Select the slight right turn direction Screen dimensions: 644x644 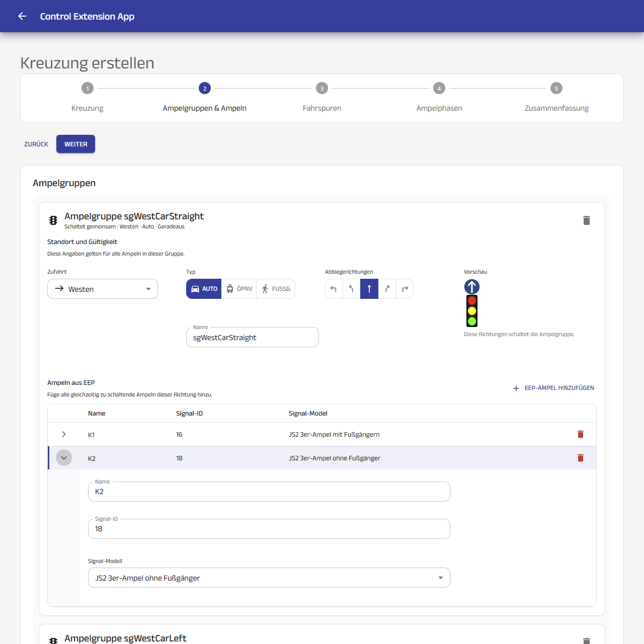coord(387,289)
